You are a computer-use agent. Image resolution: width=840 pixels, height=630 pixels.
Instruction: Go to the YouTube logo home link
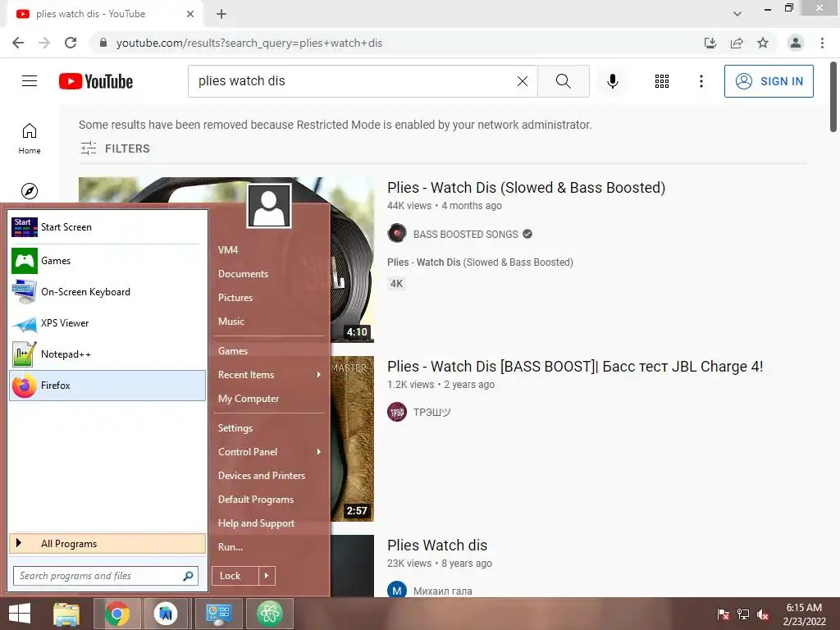click(x=96, y=81)
